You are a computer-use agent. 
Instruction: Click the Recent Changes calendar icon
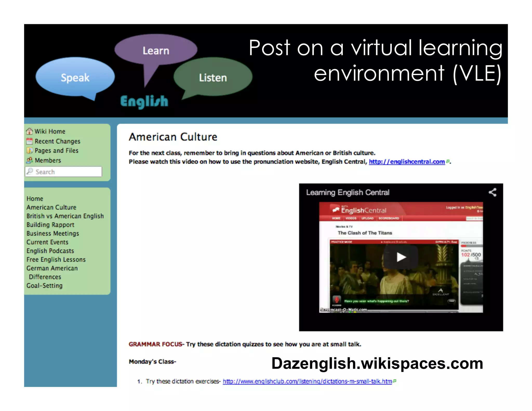[x=29, y=141]
